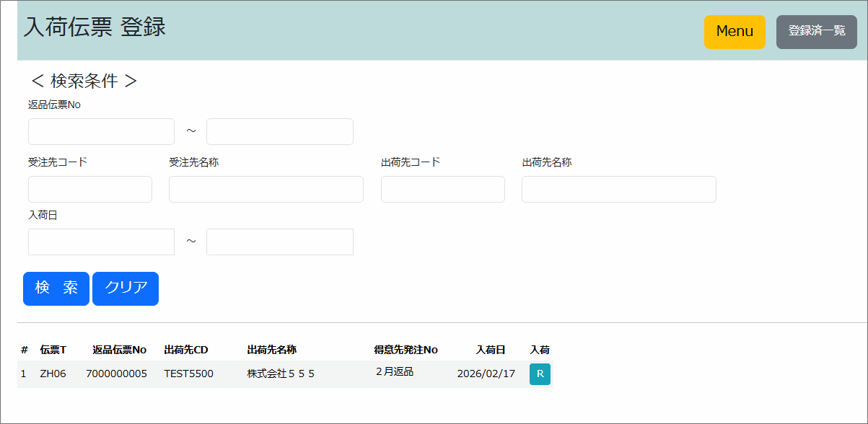Focus the 返品伝票No end range field
Image resolution: width=868 pixels, height=424 pixels.
[279, 132]
